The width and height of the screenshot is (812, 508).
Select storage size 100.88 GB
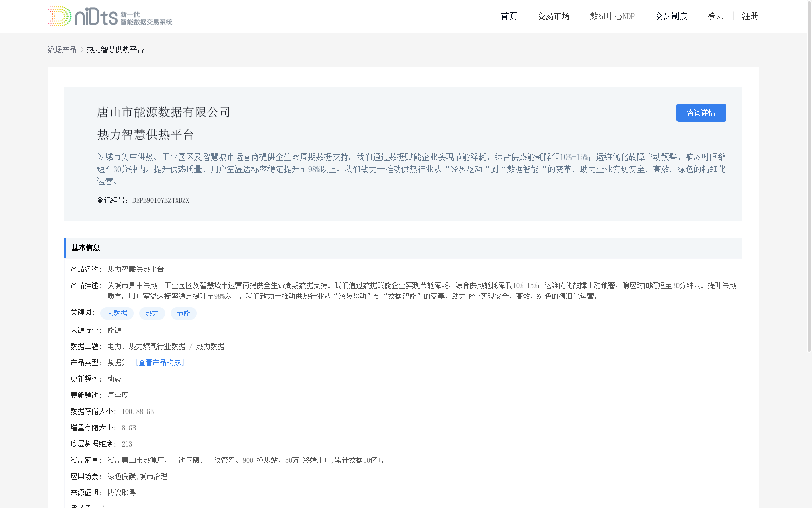(138, 411)
